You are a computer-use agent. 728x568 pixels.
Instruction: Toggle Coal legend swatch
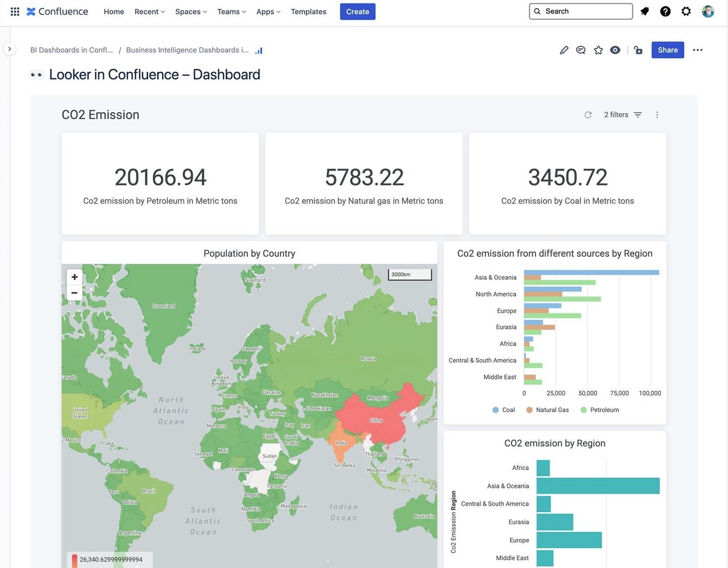click(x=496, y=410)
